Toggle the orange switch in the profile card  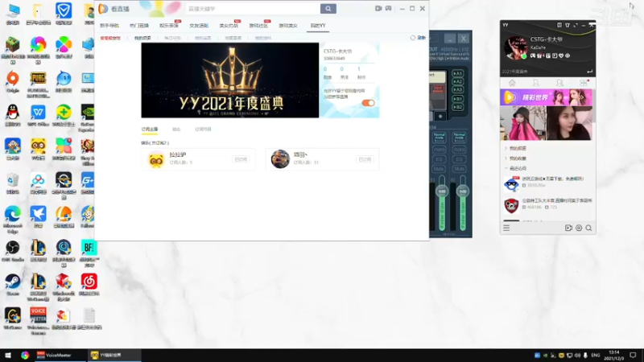[x=368, y=103]
